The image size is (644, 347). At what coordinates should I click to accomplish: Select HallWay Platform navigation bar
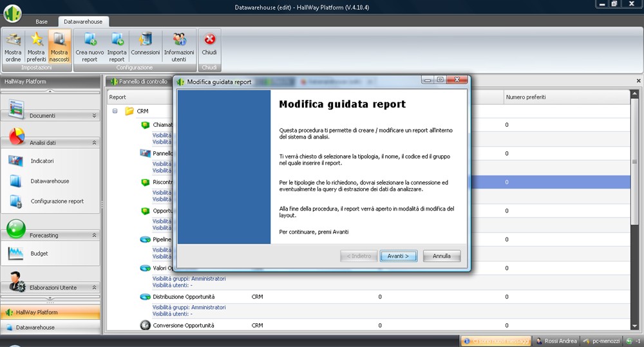pos(50,312)
